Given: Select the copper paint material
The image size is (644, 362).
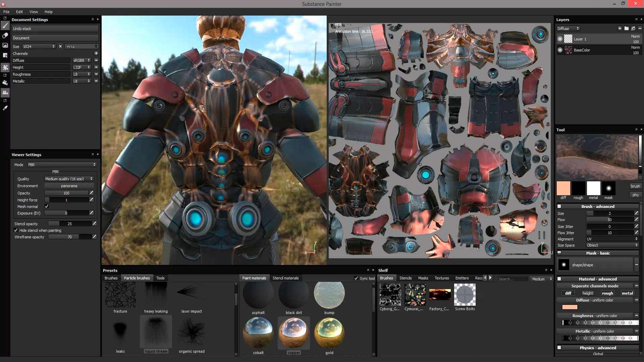Looking at the screenshot, I should (294, 333).
